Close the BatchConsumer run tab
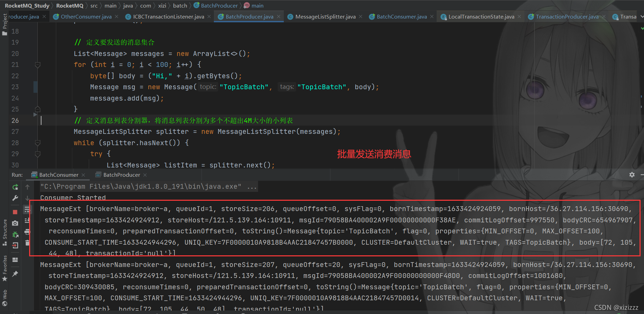The width and height of the screenshot is (644, 314). (x=83, y=175)
